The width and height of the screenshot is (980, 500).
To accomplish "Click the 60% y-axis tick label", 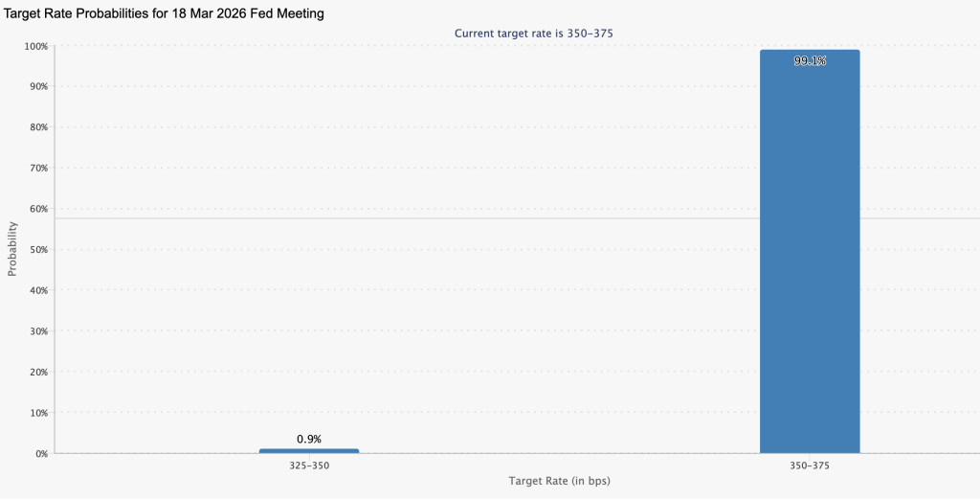I will [x=38, y=209].
